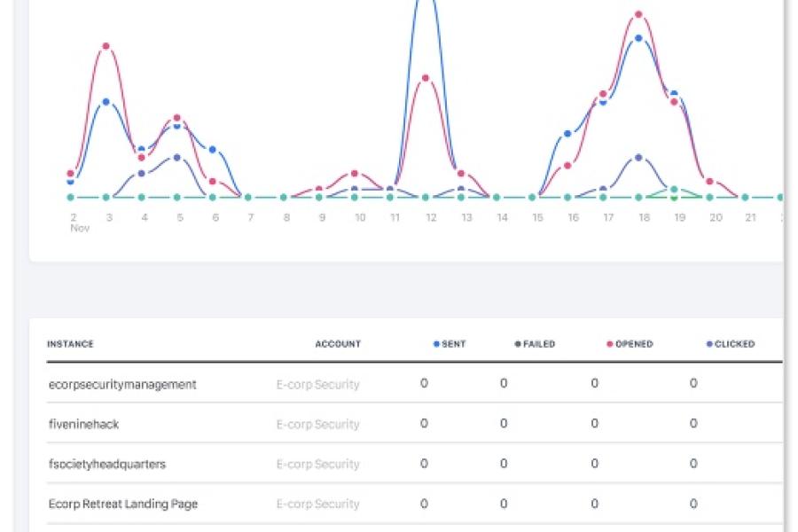Click E-corp Security account in fiveninehack row
The height and width of the screenshot is (532, 798).
(317, 424)
